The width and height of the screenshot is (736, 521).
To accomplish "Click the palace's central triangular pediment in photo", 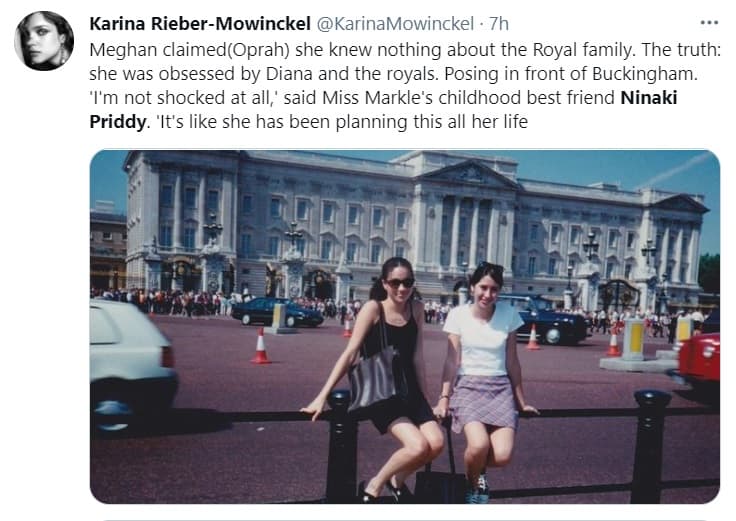I will [470, 173].
